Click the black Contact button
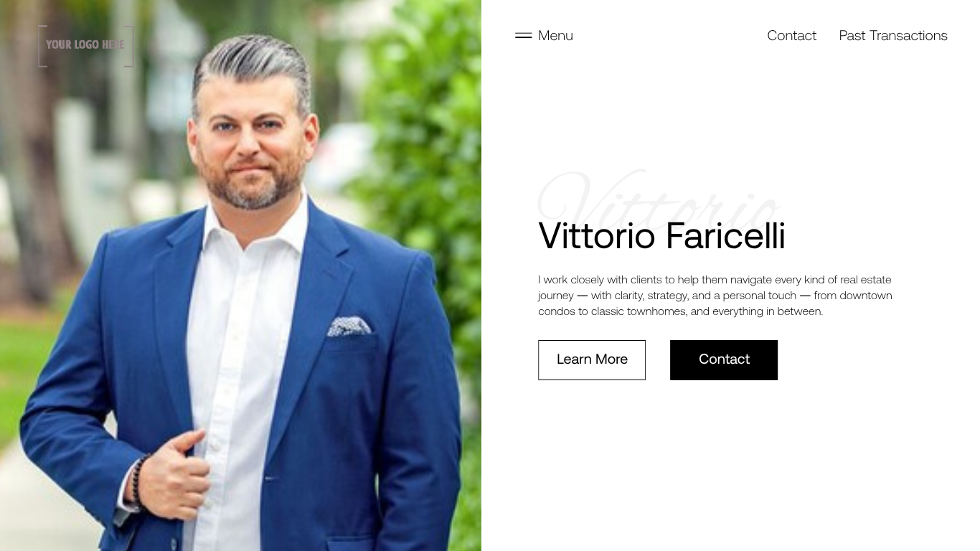The image size is (980, 551). [724, 360]
